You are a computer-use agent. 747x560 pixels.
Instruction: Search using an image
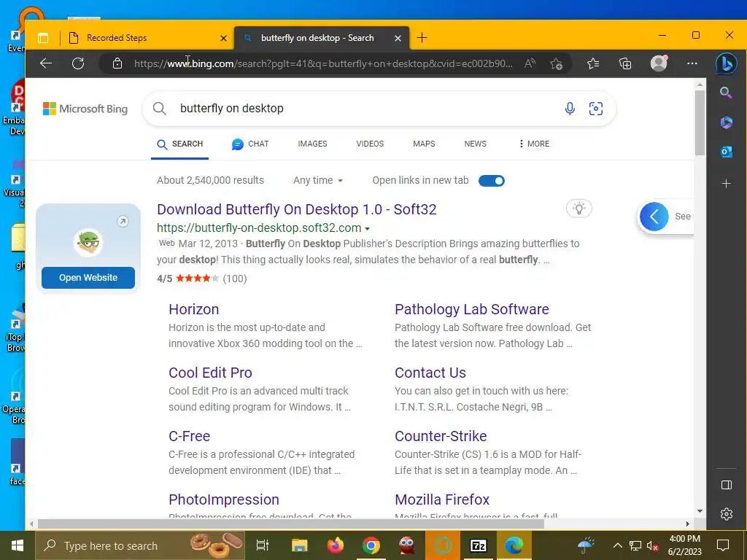point(595,109)
